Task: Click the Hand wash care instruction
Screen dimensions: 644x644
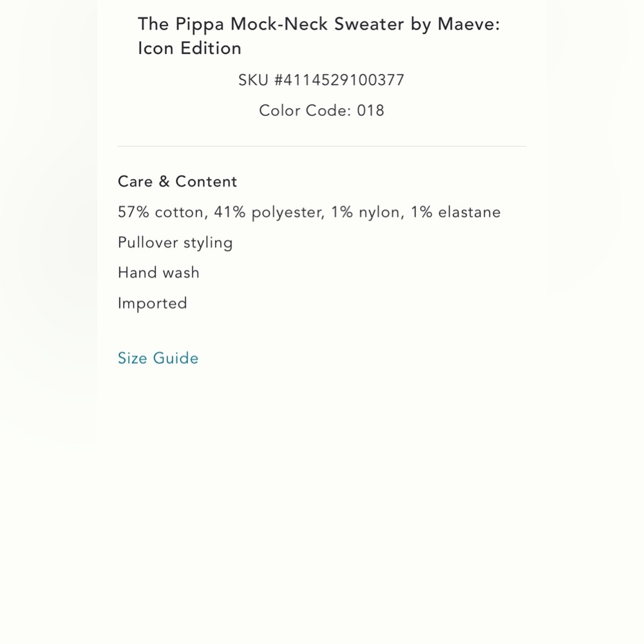Action: (x=158, y=272)
